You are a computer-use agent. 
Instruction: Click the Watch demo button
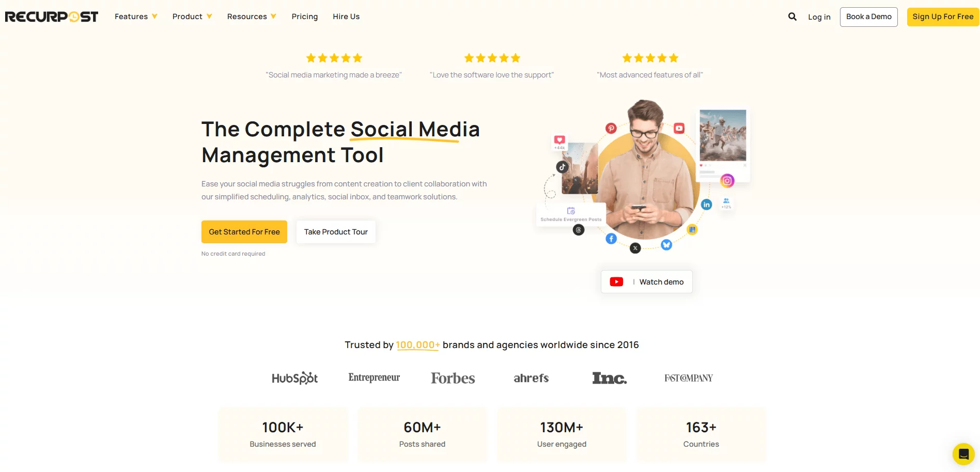646,281
